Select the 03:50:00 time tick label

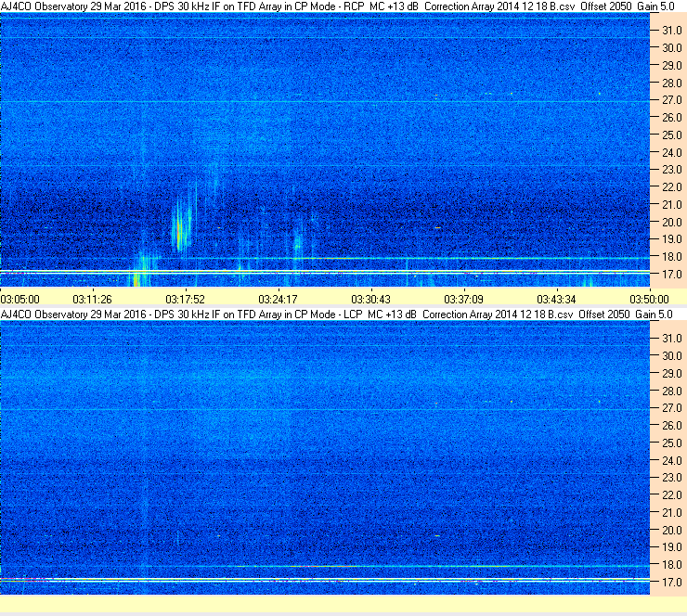[x=649, y=300]
